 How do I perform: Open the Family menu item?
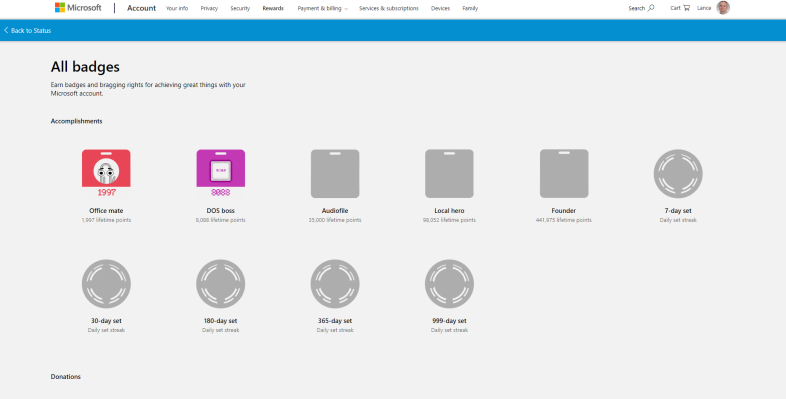pos(470,9)
